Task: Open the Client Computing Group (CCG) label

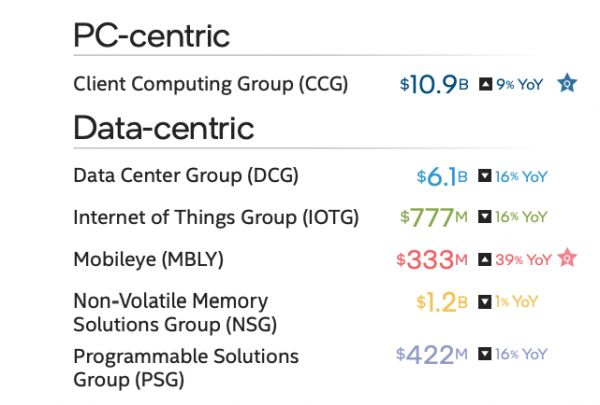Action: [211, 84]
